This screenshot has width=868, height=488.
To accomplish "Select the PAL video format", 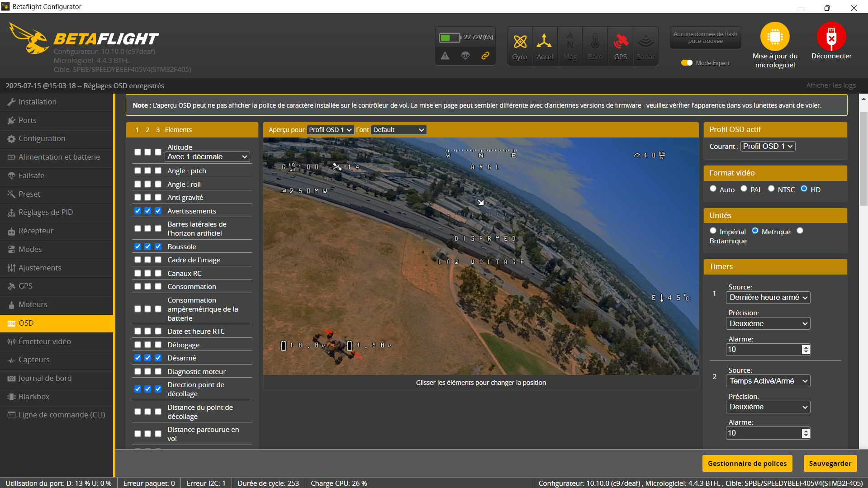I will coord(744,189).
